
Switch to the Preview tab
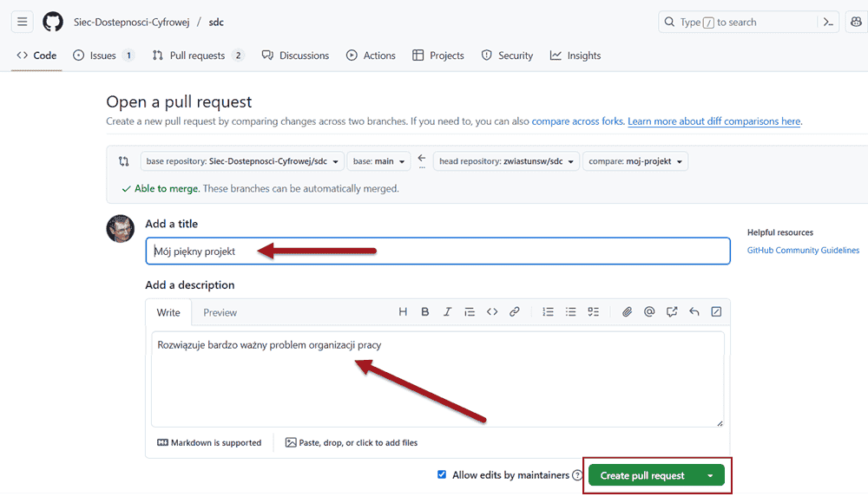point(220,312)
